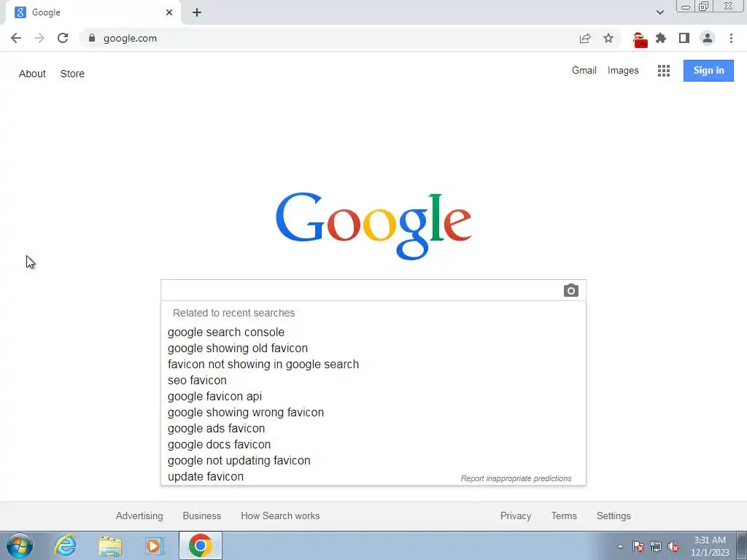The width and height of the screenshot is (747, 560).
Task: Open the About link
Action: pos(32,74)
